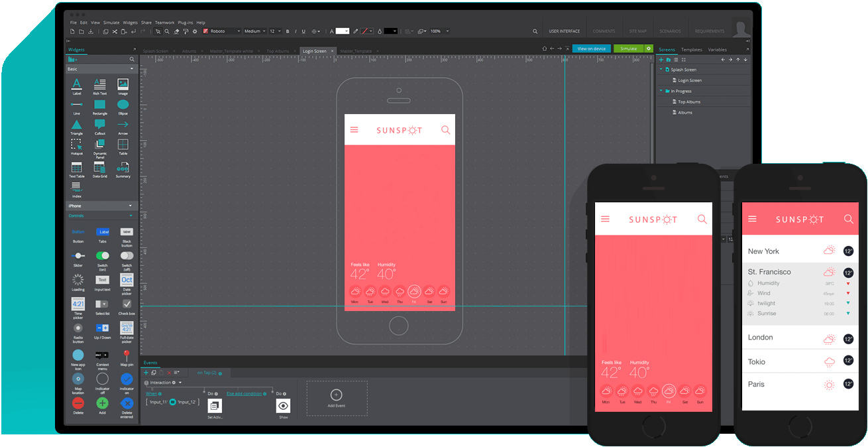Image resolution: width=868 pixels, height=447 pixels.
Task: Click the Set Active action icon
Action: [x=215, y=406]
